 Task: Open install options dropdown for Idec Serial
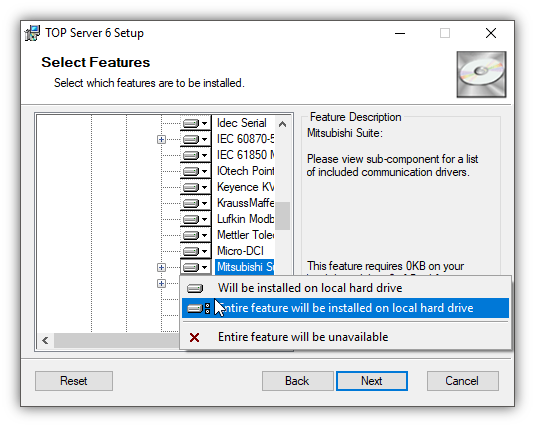[196, 123]
